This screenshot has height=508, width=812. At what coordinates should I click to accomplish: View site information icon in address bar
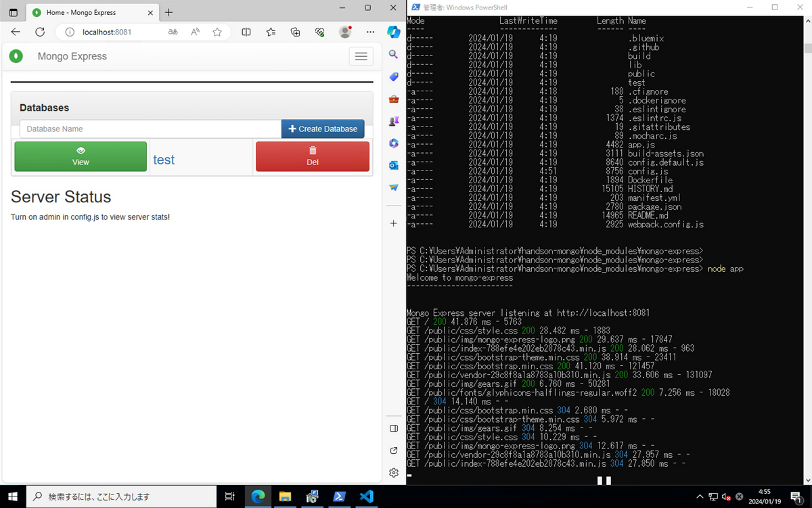click(x=69, y=32)
